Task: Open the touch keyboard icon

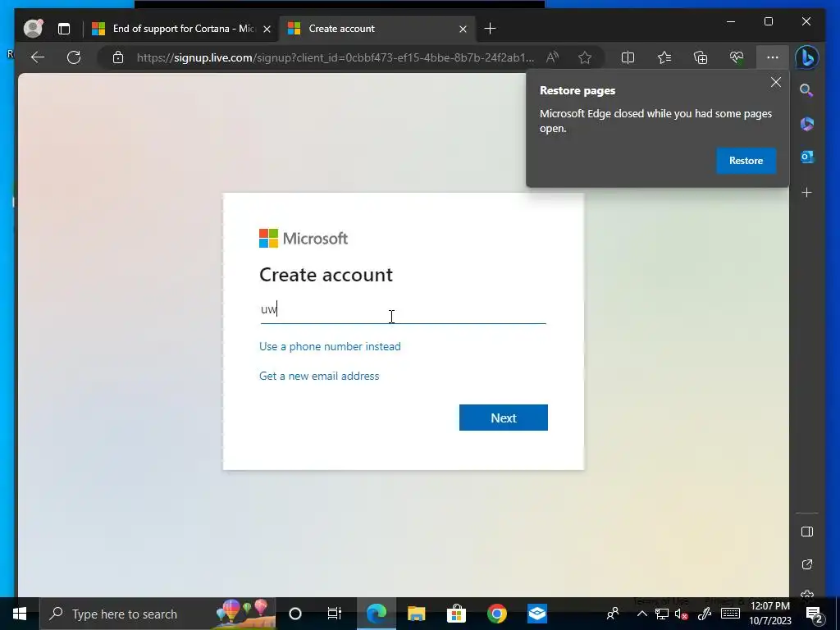Action: (x=730, y=614)
